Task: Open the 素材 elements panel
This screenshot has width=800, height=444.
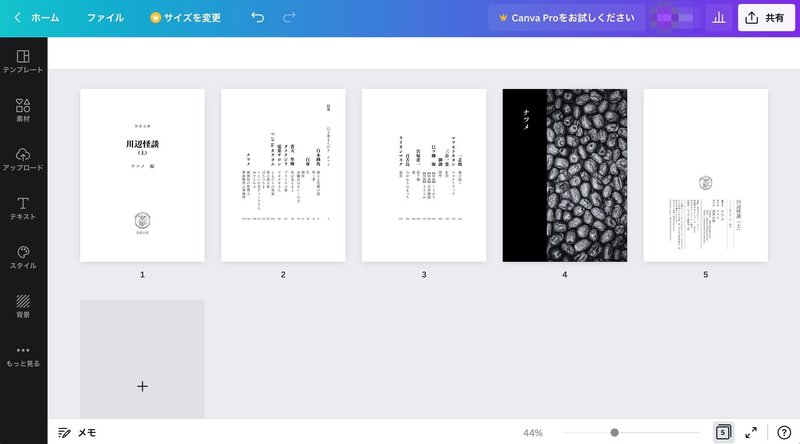Action: (23, 110)
